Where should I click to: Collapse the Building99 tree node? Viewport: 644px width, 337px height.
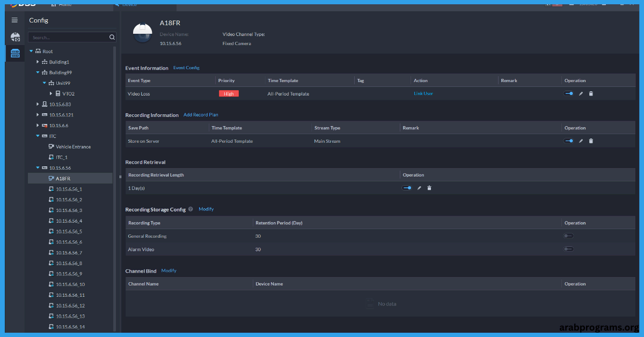[x=38, y=72]
